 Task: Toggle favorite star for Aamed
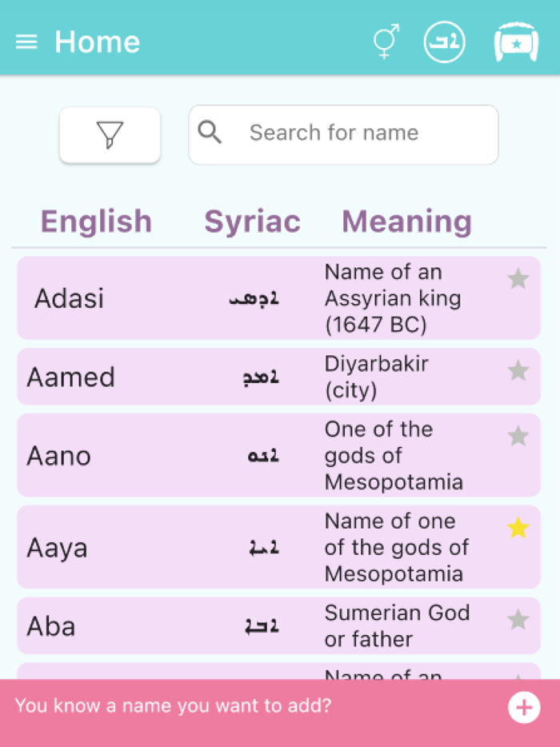tap(518, 371)
